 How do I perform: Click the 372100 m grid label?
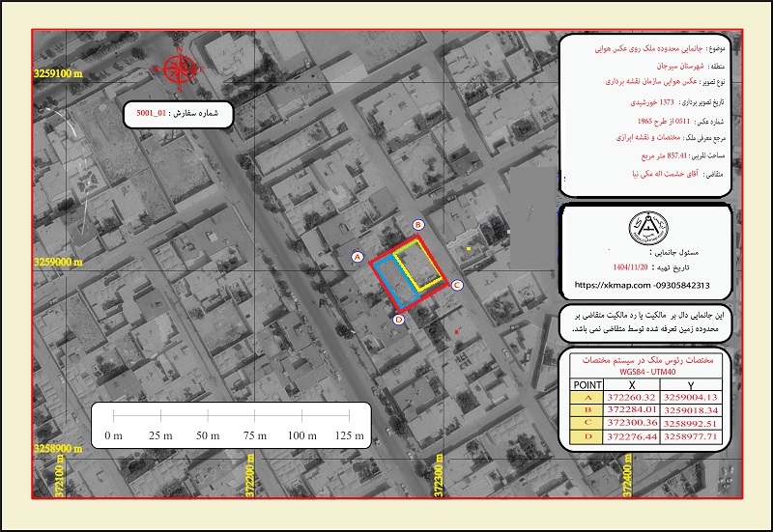tap(60, 475)
